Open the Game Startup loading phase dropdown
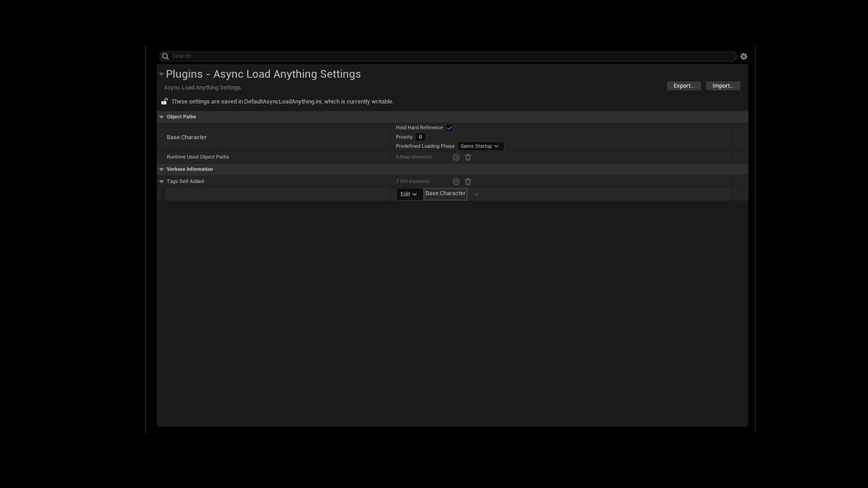Viewport: 868px width, 488px height. click(x=480, y=146)
